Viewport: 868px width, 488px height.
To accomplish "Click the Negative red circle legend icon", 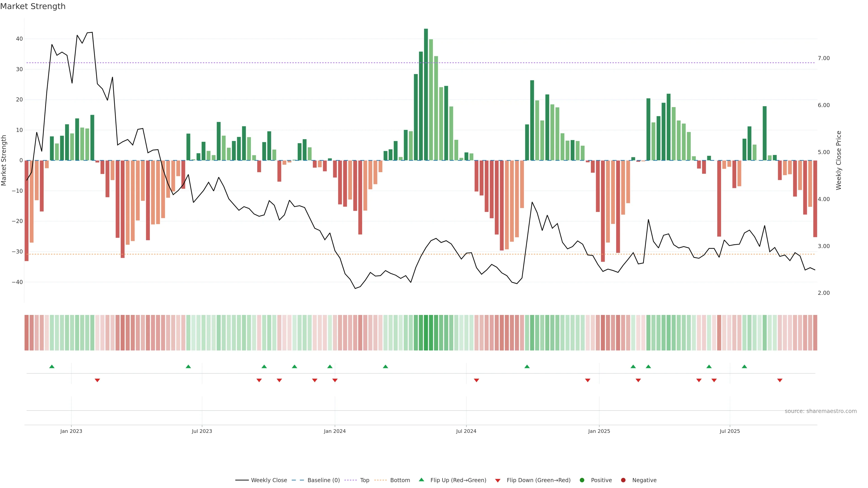I will pyautogui.click(x=623, y=480).
